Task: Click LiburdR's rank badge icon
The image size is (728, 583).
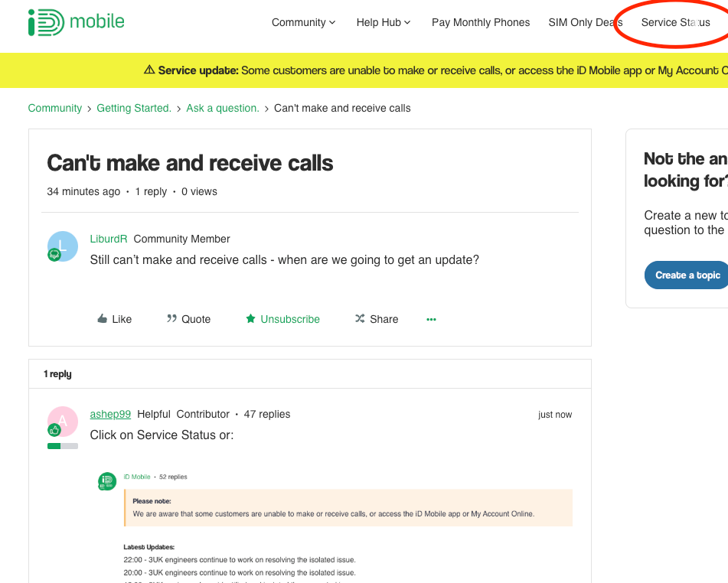Action: pyautogui.click(x=54, y=255)
